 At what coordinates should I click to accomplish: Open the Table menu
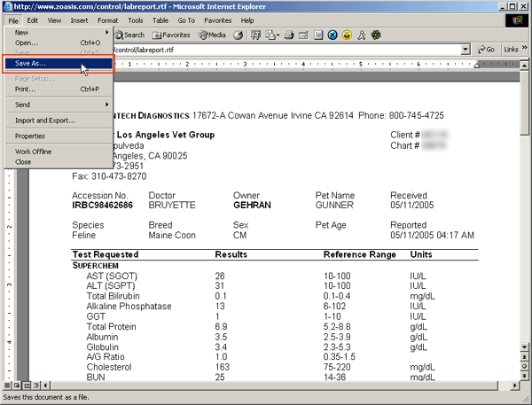point(160,20)
